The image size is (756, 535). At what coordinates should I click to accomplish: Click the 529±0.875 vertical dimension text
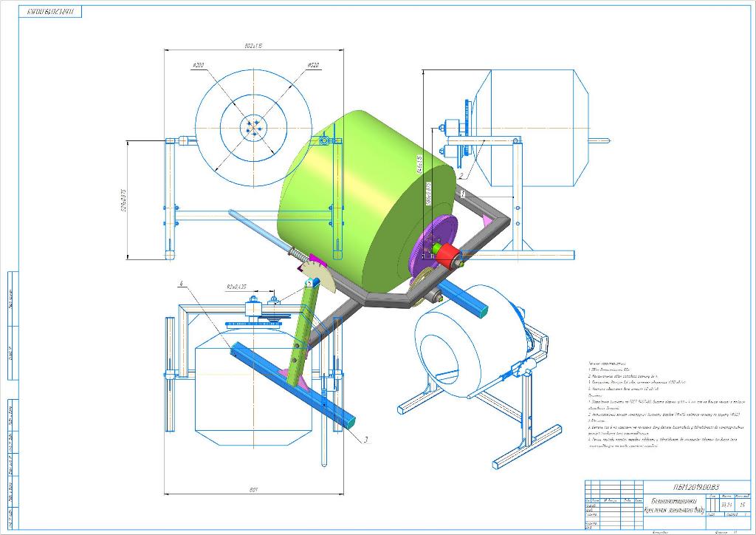tap(123, 200)
